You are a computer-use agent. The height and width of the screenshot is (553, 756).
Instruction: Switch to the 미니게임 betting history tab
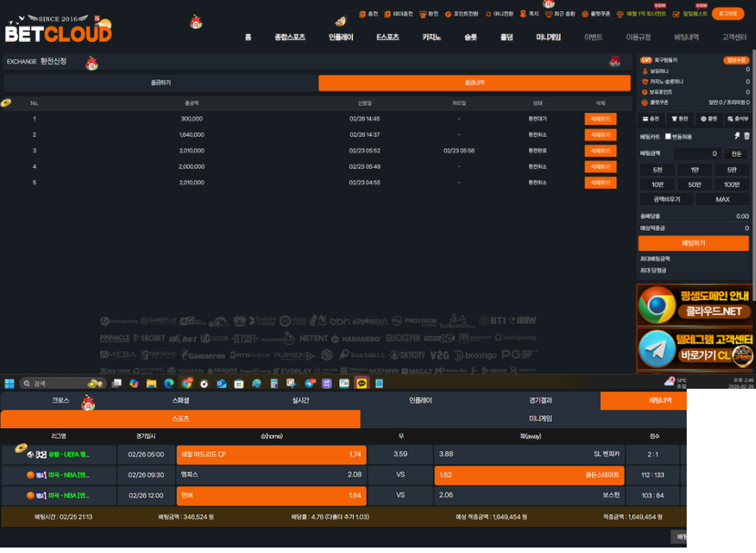point(541,419)
